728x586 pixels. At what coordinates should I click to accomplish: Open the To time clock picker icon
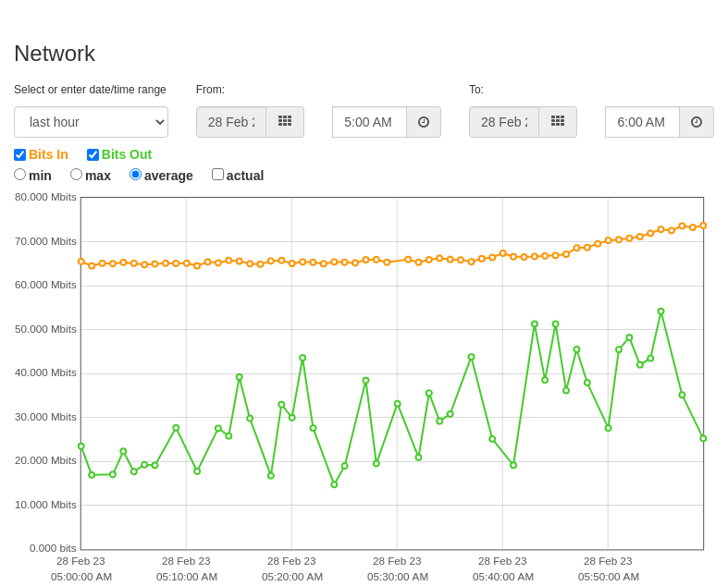coord(697,122)
